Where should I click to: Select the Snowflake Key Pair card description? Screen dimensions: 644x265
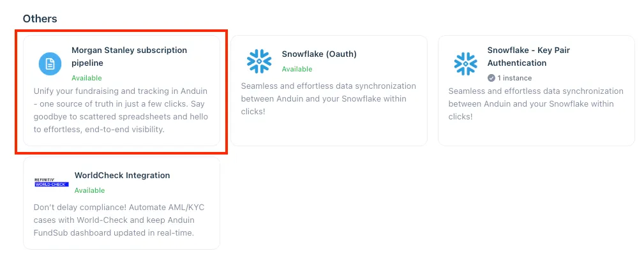tap(536, 104)
